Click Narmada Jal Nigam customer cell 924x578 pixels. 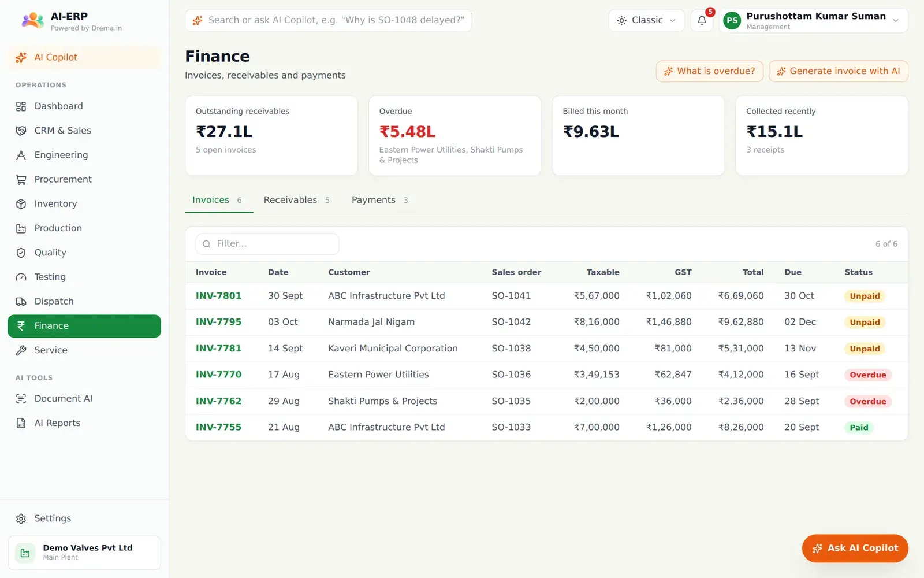point(371,322)
